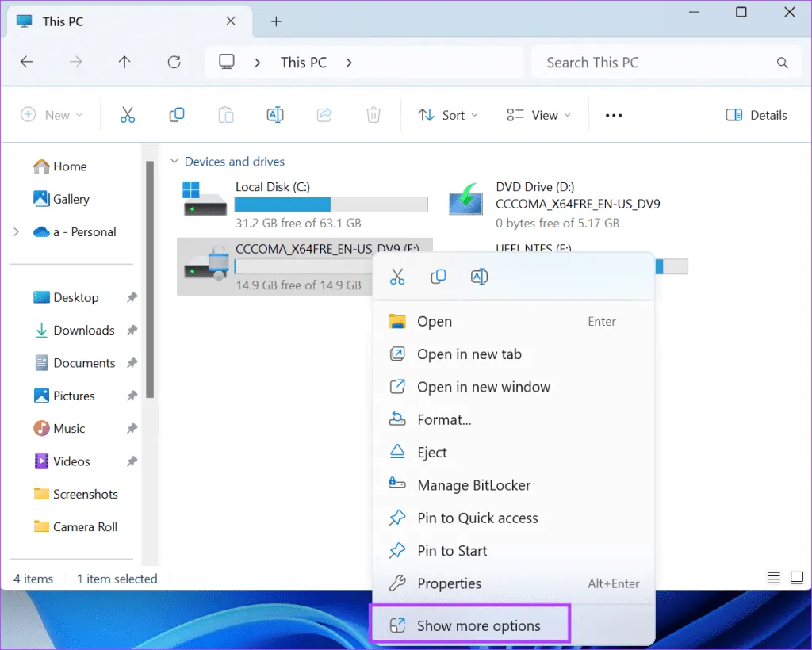Click the Refresh button in navigation bar
The image size is (812, 650).
[174, 63]
